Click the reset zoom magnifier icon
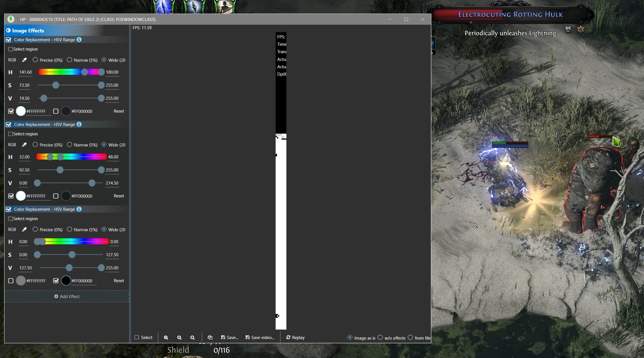 [x=193, y=337]
